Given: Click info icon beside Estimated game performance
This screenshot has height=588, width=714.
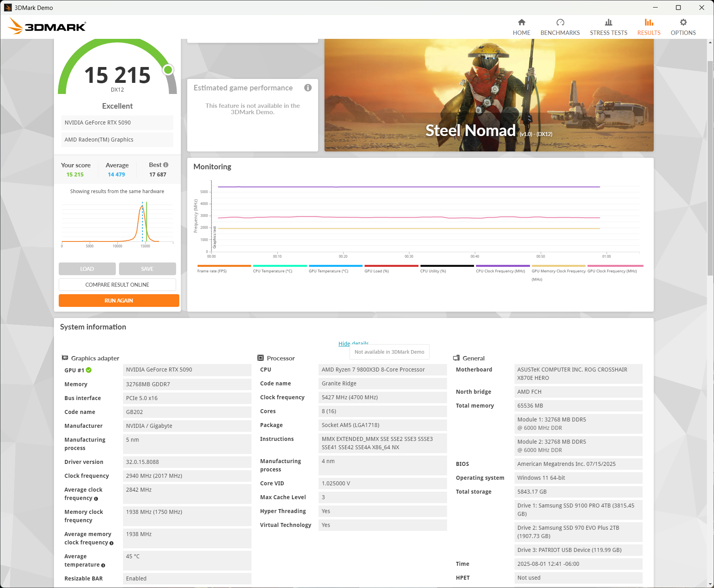Looking at the screenshot, I should pos(308,88).
